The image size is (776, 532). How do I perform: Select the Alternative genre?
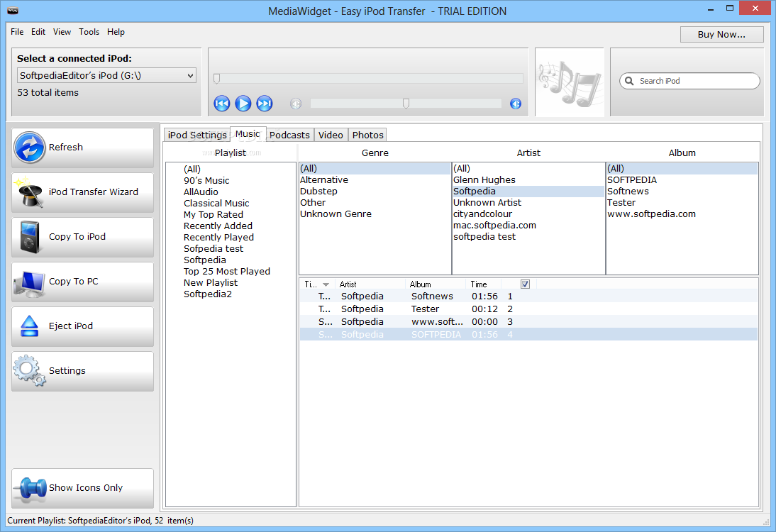pos(375,180)
